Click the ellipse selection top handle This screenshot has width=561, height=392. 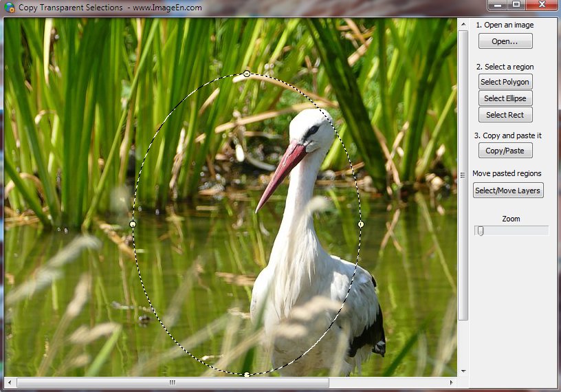247,74
